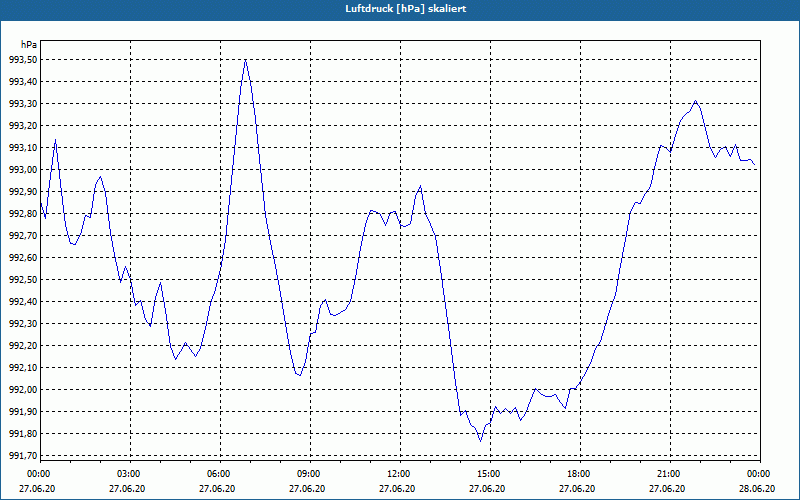Click the 18:00 time axis label
The height and width of the screenshot is (500, 800).
pos(581,474)
